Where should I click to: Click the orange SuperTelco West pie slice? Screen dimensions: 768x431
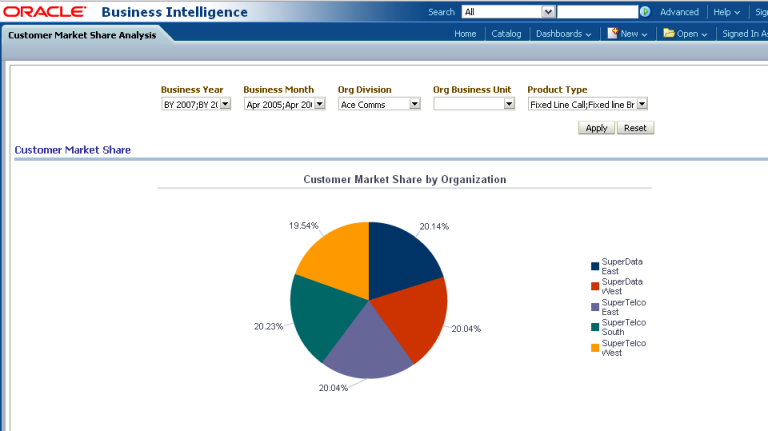(338, 260)
